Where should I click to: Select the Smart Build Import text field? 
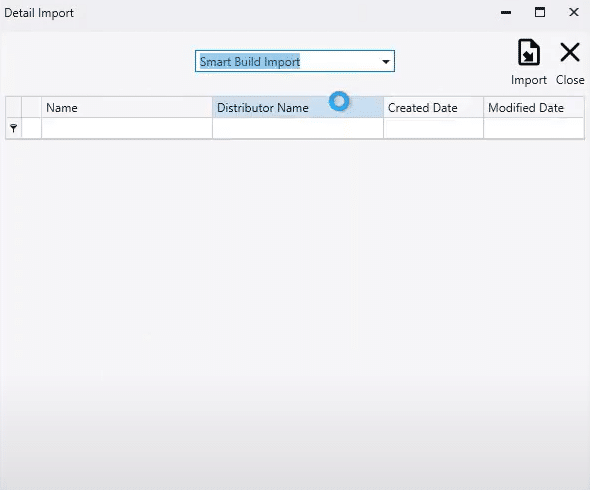287,61
